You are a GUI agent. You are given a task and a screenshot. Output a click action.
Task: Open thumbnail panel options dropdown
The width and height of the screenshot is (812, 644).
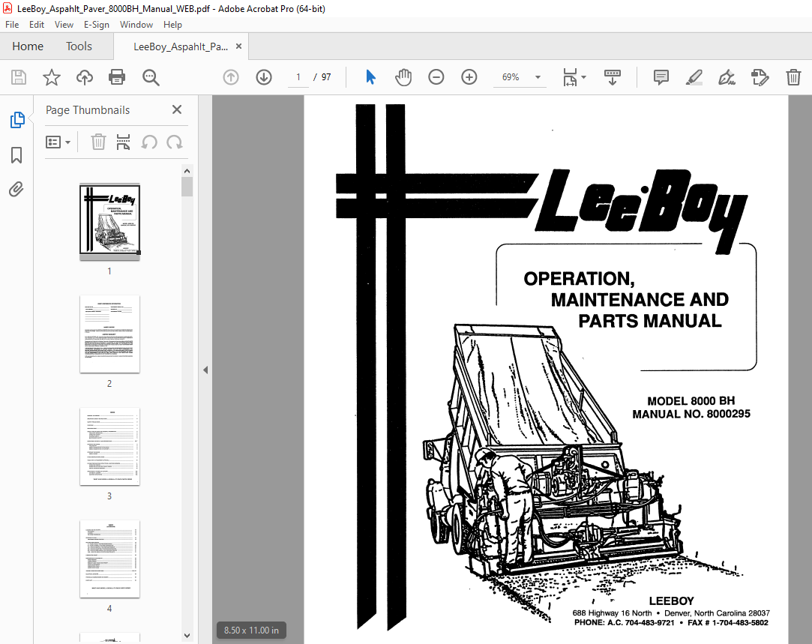coord(58,142)
